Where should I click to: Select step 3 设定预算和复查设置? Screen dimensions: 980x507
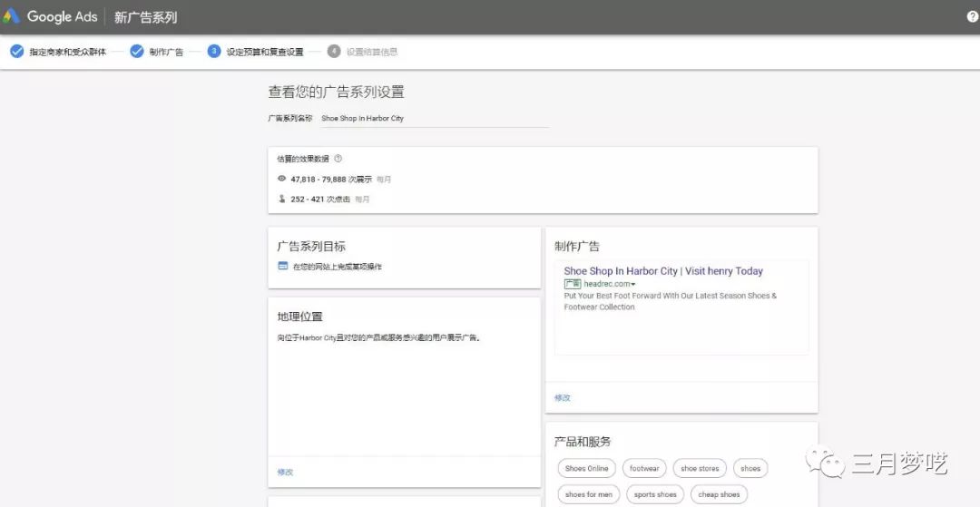264,52
